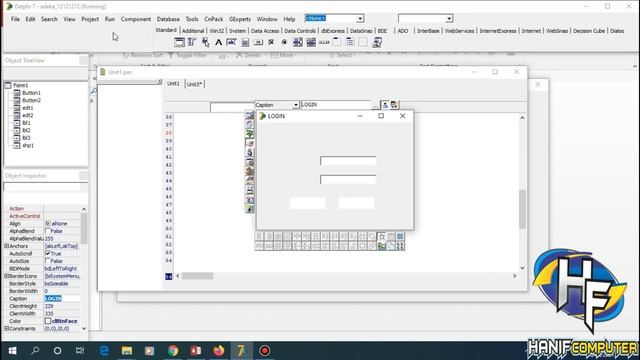The image size is (640, 360).
Task: Click the code editor vertical scrollbar thumb
Action: (x=522, y=209)
